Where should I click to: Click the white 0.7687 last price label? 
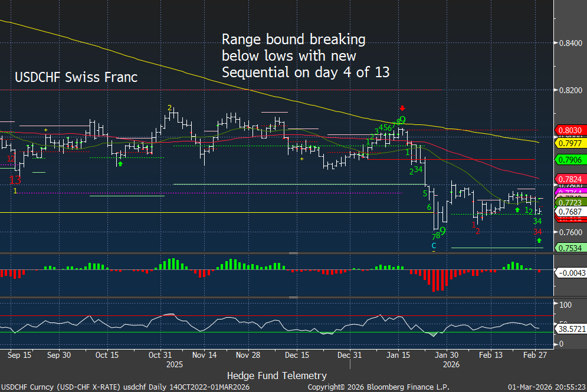point(570,211)
